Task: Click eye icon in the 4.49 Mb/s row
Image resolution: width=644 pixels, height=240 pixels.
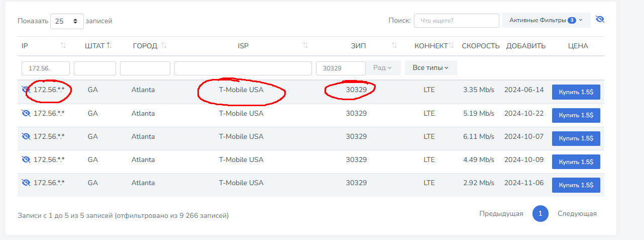Action: click(26, 159)
